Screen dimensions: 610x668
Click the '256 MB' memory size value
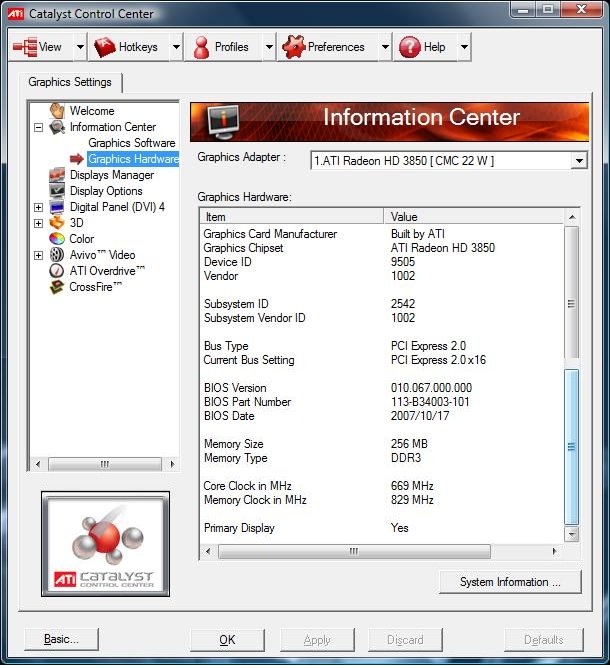click(x=409, y=443)
